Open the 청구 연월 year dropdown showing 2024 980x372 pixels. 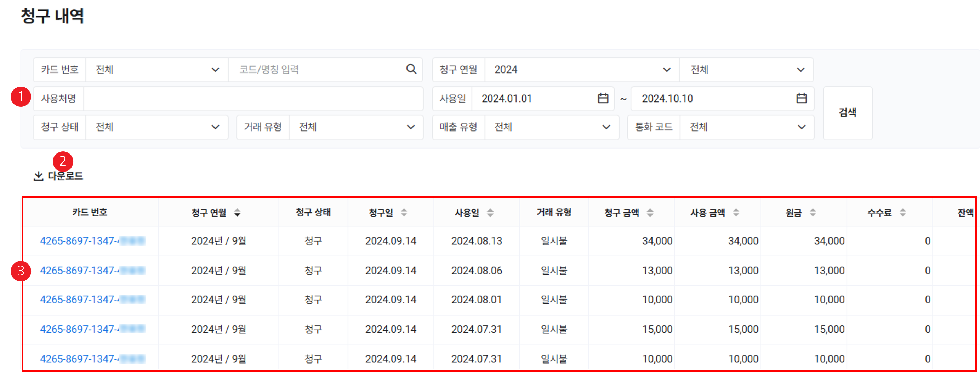581,70
